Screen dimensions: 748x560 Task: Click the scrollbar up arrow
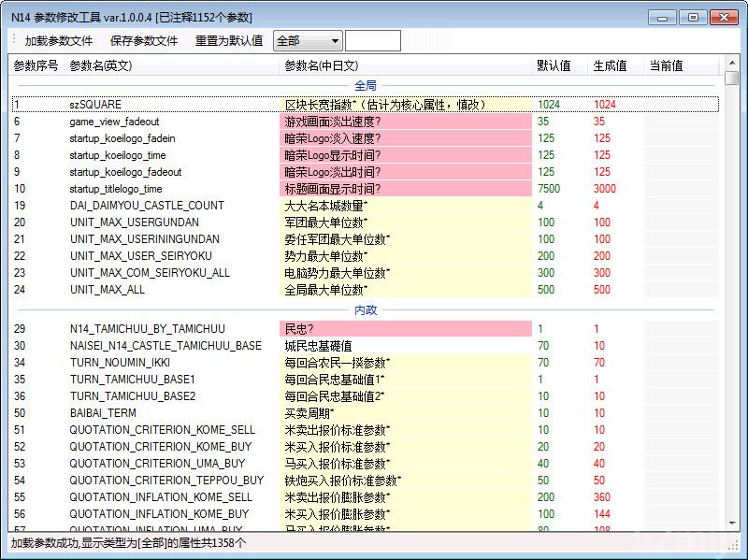pyautogui.click(x=732, y=65)
